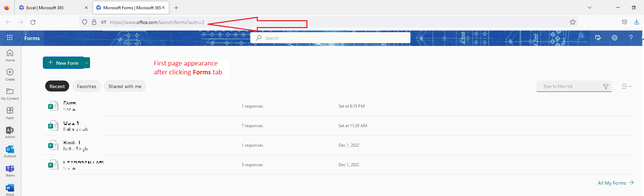Click browser Reload page button
The height and width of the screenshot is (196, 644).
[33, 22]
